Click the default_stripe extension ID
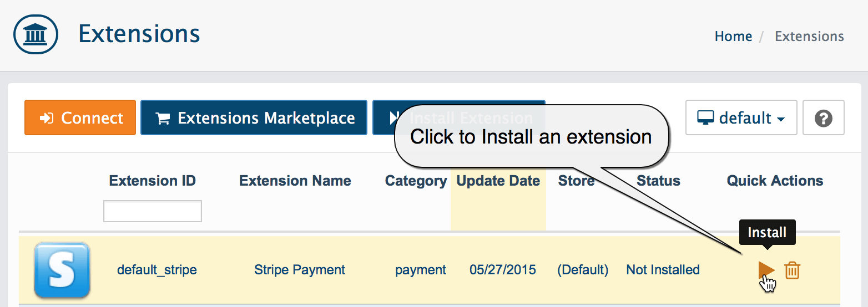The height and width of the screenshot is (307, 868). tap(157, 270)
